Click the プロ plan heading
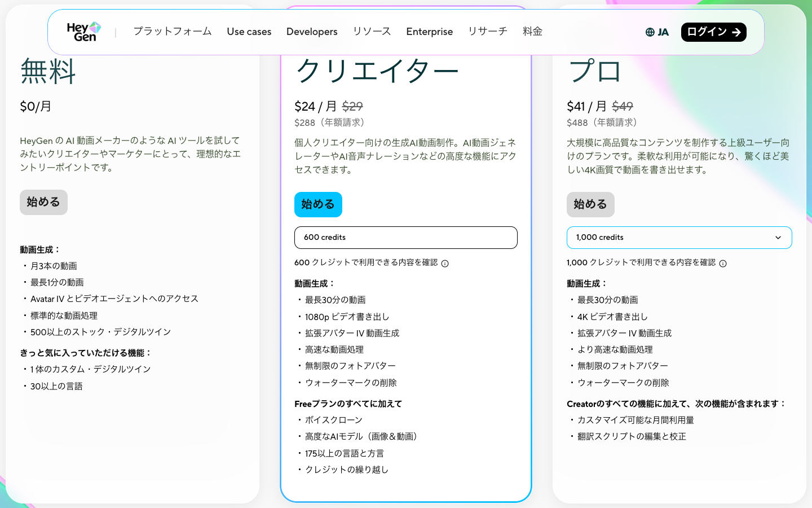This screenshot has width=812, height=508. pos(594,72)
